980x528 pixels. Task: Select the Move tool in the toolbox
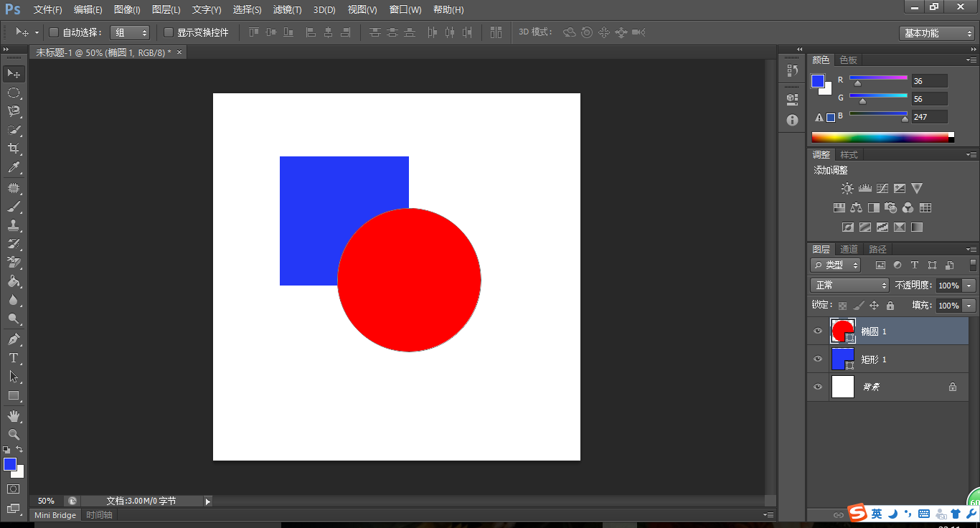(14, 74)
